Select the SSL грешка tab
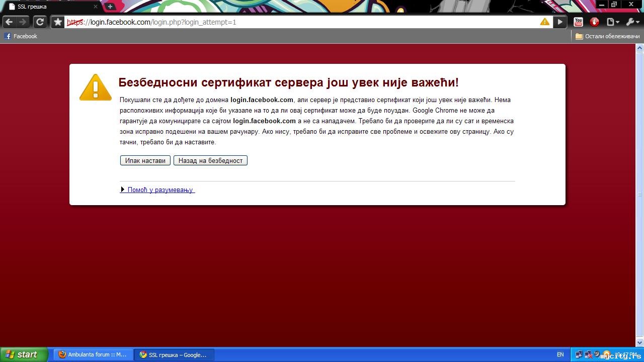This screenshot has height=362, width=644. pyautogui.click(x=53, y=7)
